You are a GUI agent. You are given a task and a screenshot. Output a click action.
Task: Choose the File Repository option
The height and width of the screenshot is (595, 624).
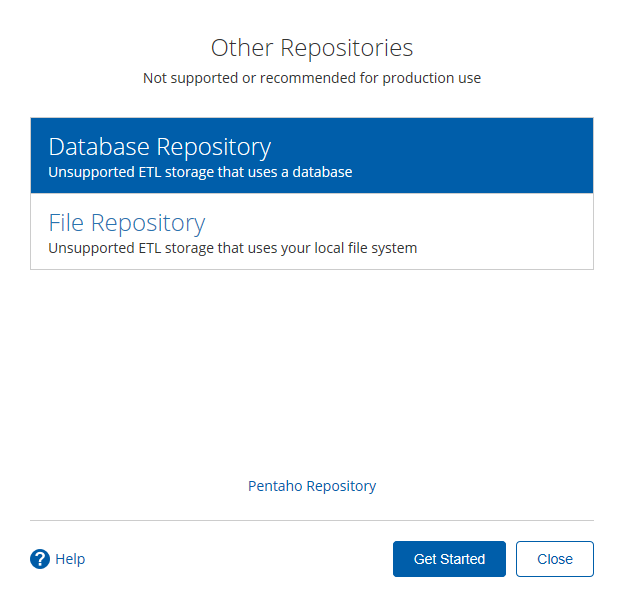[x=311, y=232]
